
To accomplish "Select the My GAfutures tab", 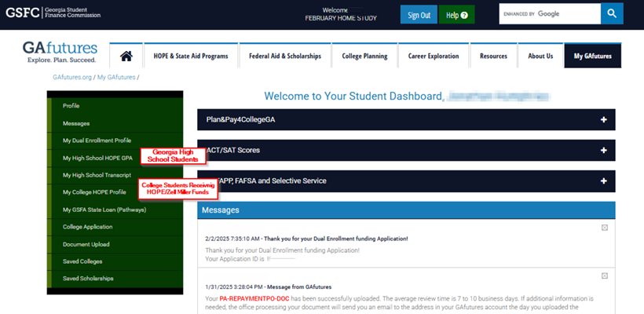I will pyautogui.click(x=593, y=56).
